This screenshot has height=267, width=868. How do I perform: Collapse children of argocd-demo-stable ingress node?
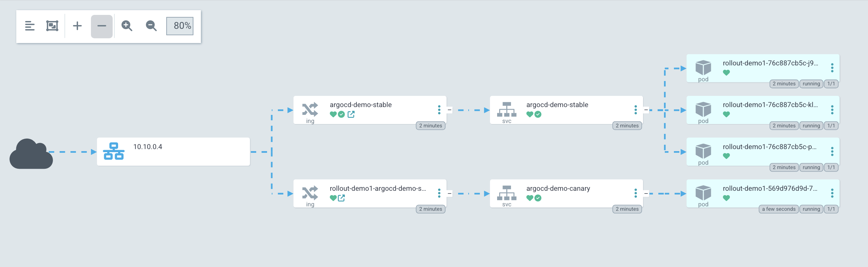[450, 110]
